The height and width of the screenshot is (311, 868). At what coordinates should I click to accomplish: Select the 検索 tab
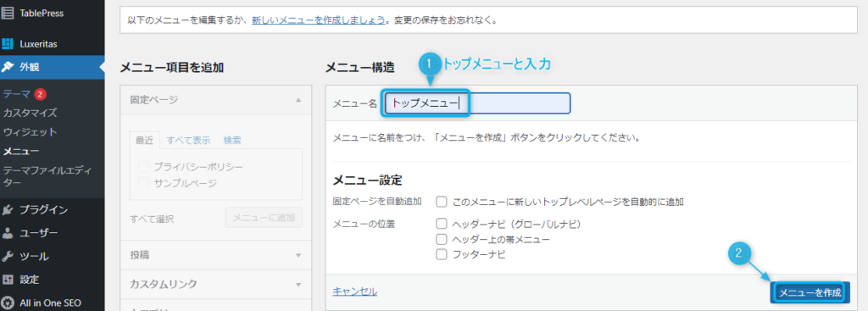(x=232, y=140)
